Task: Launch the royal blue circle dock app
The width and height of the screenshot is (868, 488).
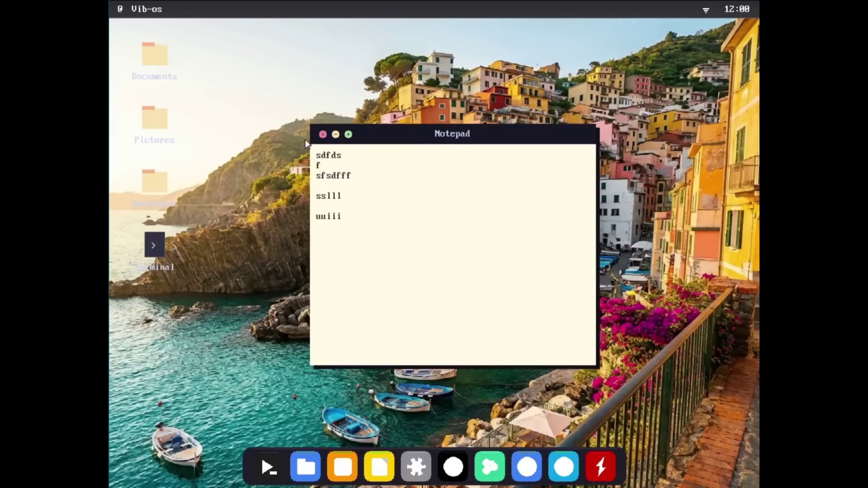Action: point(527,467)
